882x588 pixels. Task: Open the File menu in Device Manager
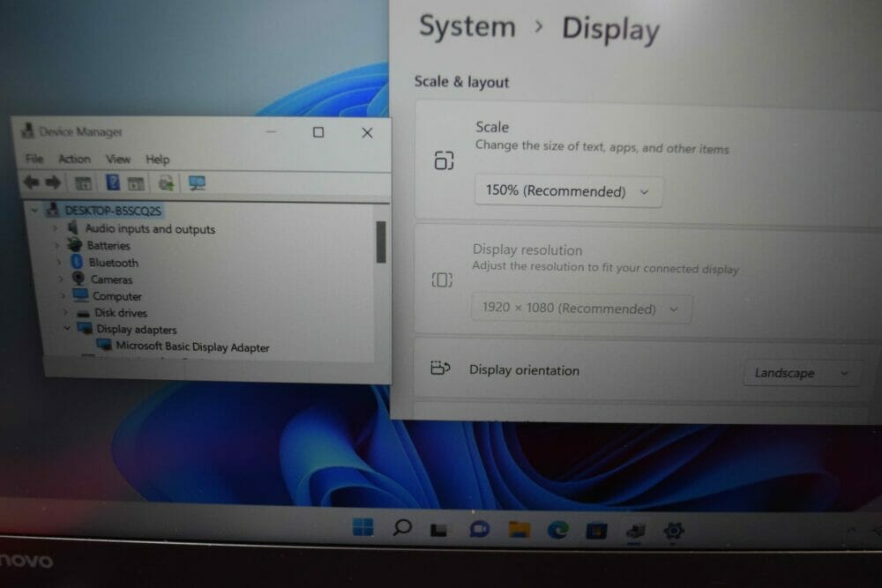point(34,159)
